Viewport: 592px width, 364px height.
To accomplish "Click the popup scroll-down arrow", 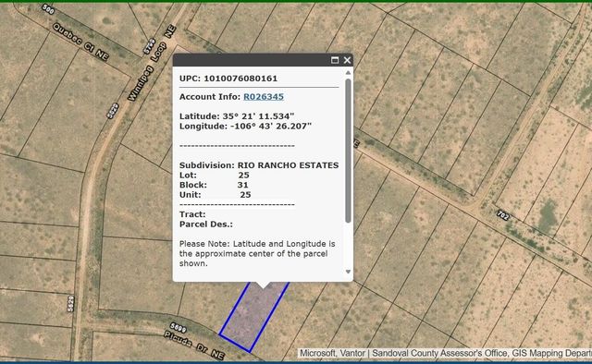I will pyautogui.click(x=348, y=272).
